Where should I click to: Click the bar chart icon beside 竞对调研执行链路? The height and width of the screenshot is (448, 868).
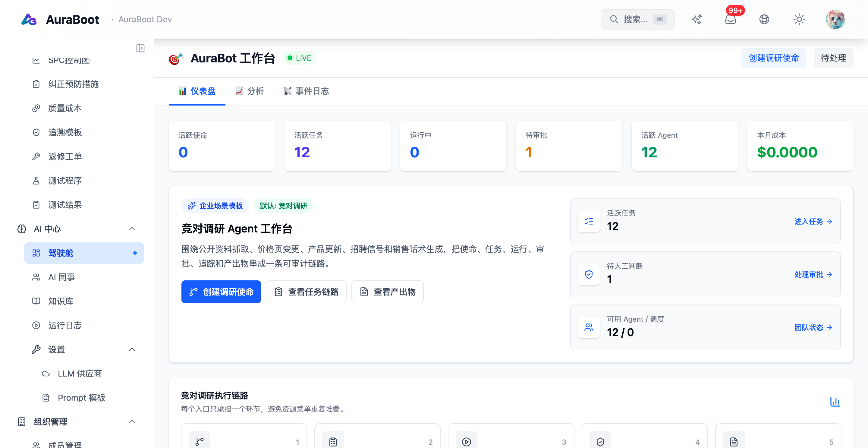[835, 402]
